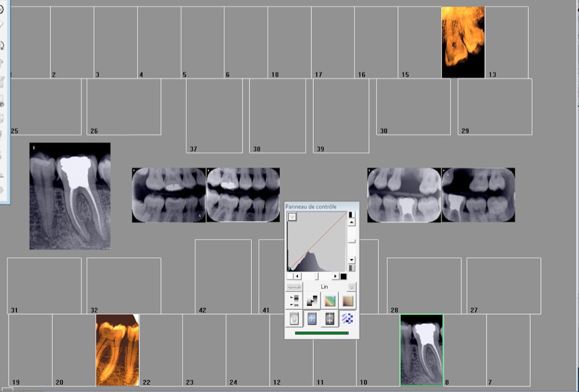Click the blue striped pattern icon
579x392 pixels.
click(x=348, y=318)
